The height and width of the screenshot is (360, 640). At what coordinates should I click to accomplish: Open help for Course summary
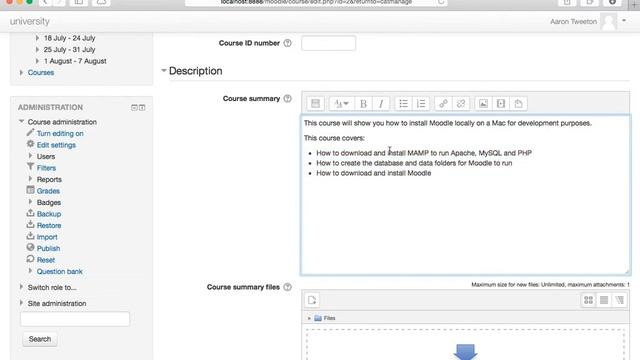point(287,98)
